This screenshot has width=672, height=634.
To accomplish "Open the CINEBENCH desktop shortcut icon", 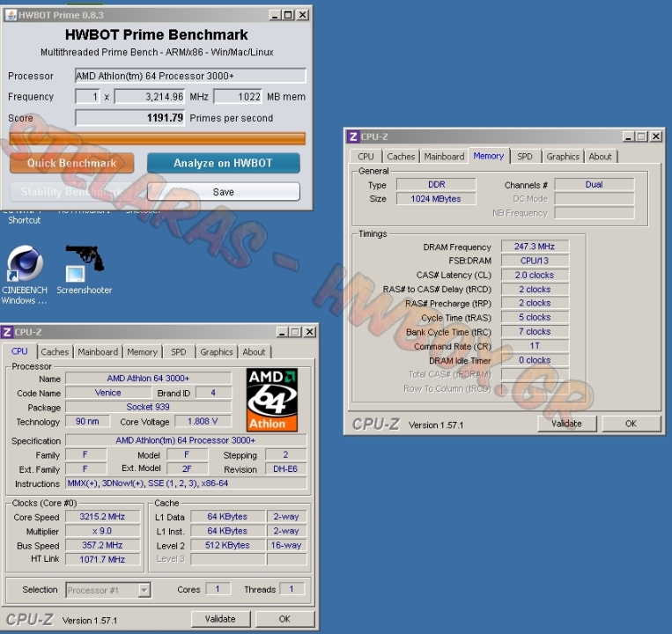I will click(x=25, y=263).
